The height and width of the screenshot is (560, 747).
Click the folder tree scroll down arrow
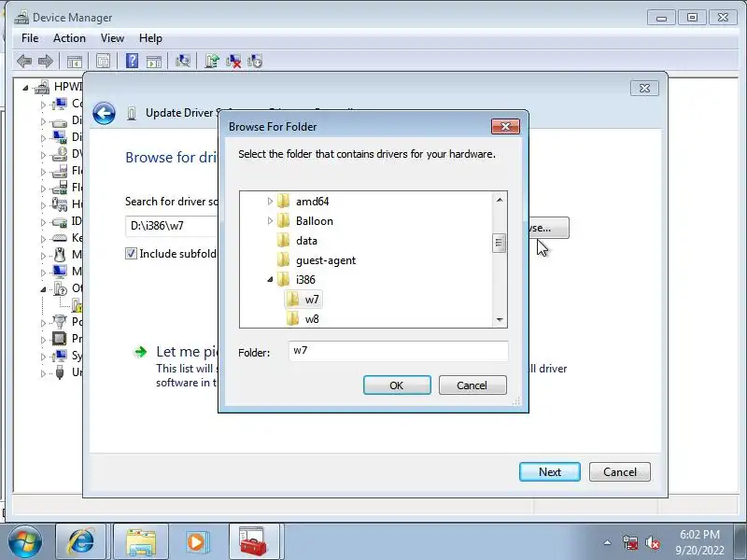(x=499, y=319)
